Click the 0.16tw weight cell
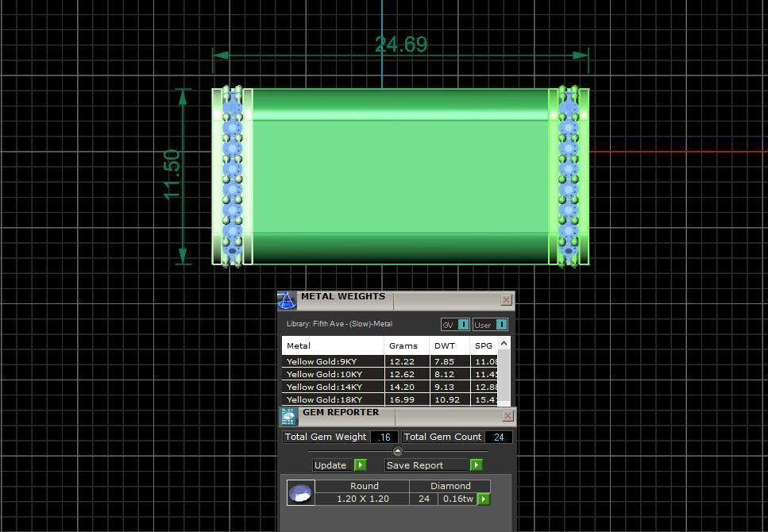The width and height of the screenshot is (768, 532). (458, 499)
